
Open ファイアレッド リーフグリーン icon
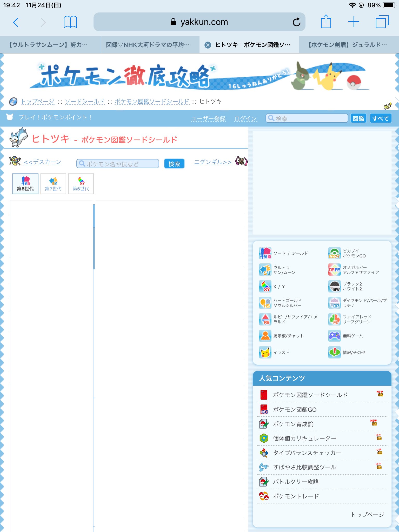pos(334,319)
